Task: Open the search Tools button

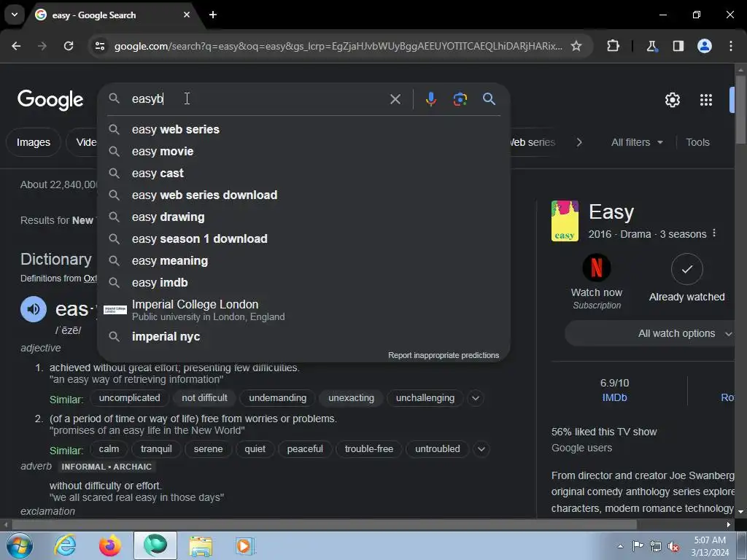Action: click(697, 142)
